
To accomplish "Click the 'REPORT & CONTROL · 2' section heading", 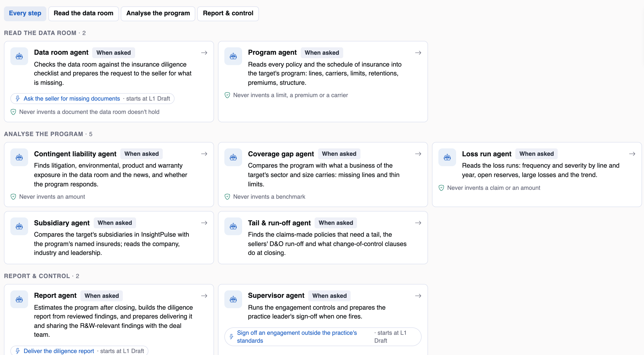I will coord(41,276).
